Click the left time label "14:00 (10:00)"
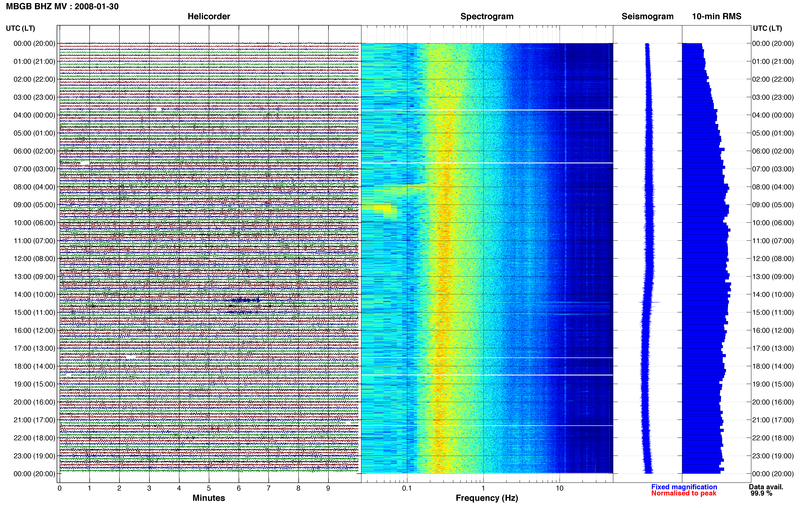Image resolution: width=812 pixels, height=508 pixels. tap(34, 295)
